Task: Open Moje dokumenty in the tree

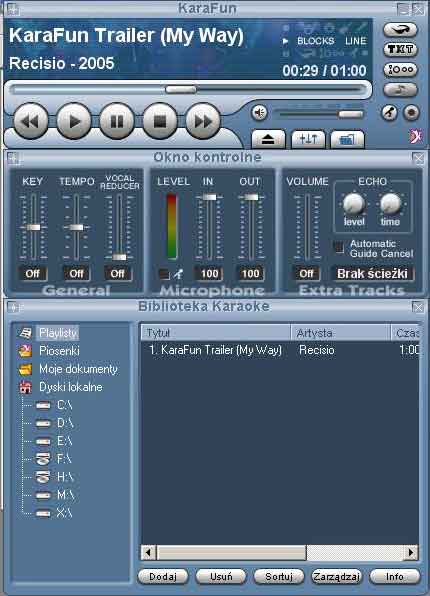Action: click(x=78, y=369)
